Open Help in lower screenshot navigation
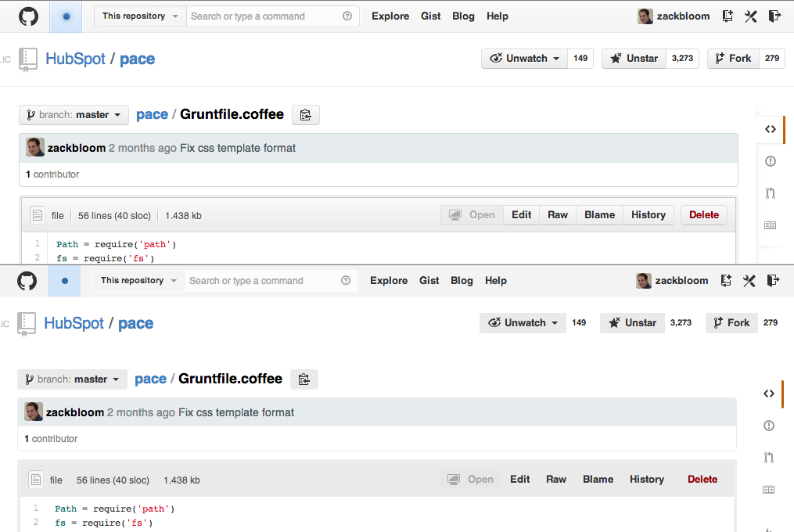This screenshot has width=794, height=532. point(496,281)
